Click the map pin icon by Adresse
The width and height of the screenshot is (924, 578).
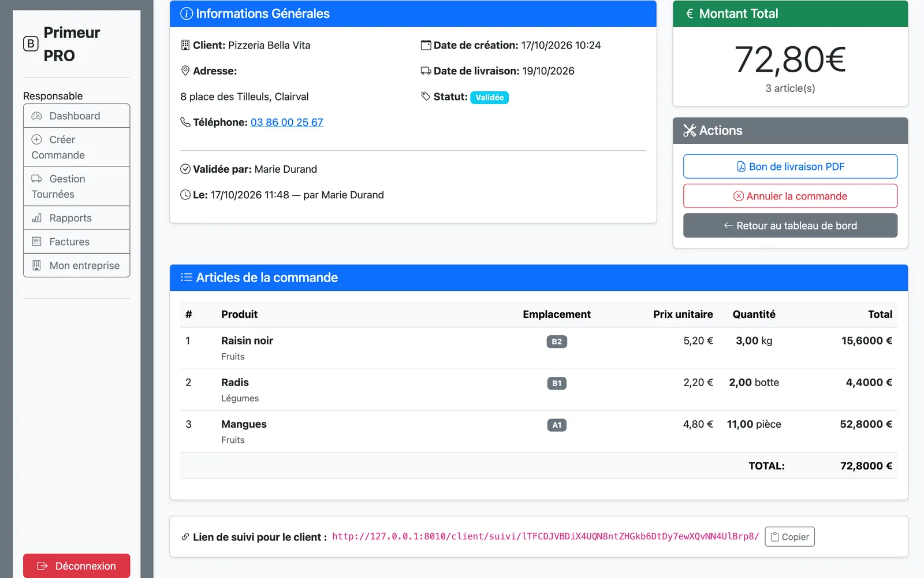(x=185, y=71)
